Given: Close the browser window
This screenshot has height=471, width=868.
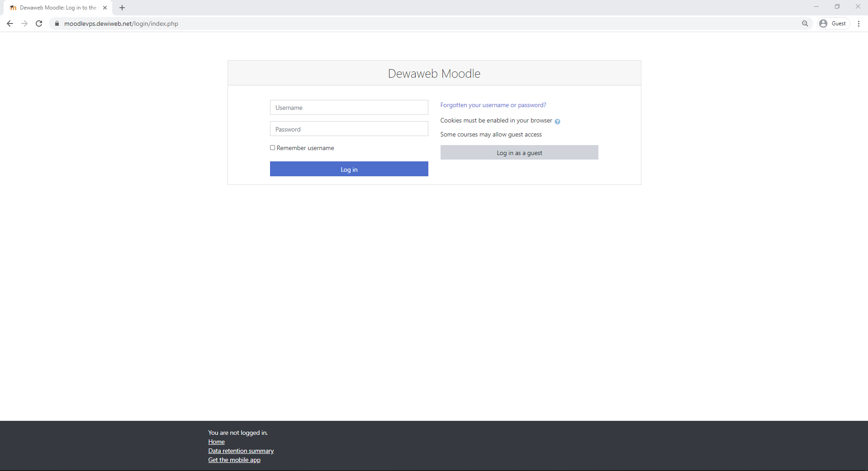Looking at the screenshot, I should tap(858, 6).
